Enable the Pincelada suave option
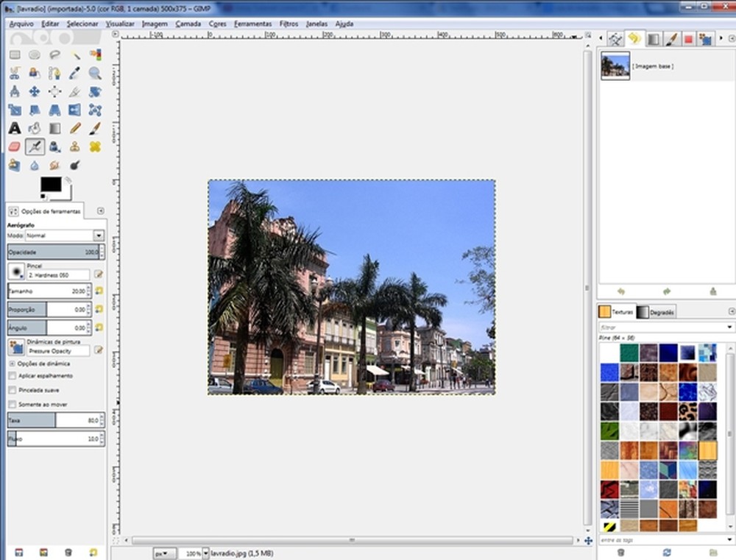This screenshot has width=736, height=560. 12,389
